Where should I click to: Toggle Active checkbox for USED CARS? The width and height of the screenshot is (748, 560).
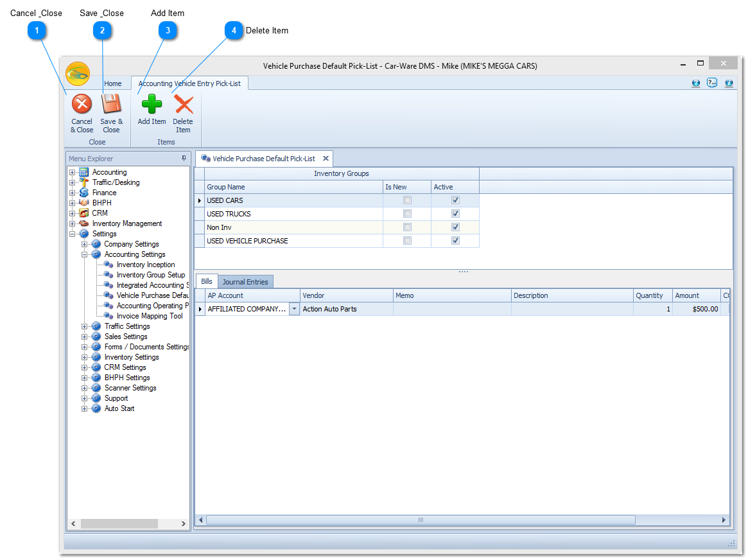[x=456, y=200]
